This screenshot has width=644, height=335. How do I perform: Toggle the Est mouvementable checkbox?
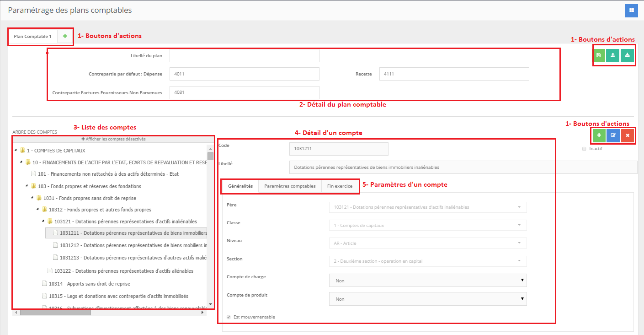coord(229,317)
